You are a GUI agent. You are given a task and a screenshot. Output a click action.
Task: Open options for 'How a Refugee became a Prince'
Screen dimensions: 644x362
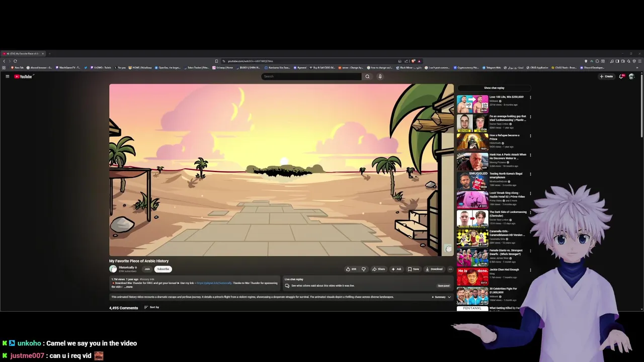pyautogui.click(x=530, y=136)
